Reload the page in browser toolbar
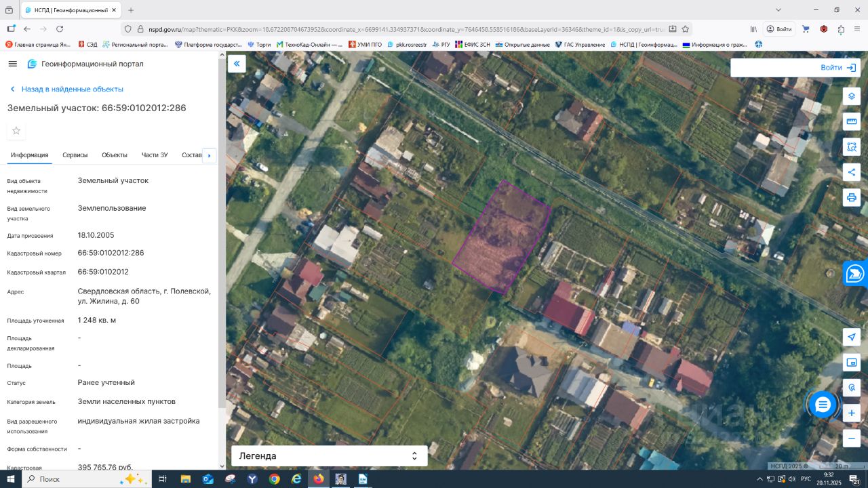 (x=60, y=29)
